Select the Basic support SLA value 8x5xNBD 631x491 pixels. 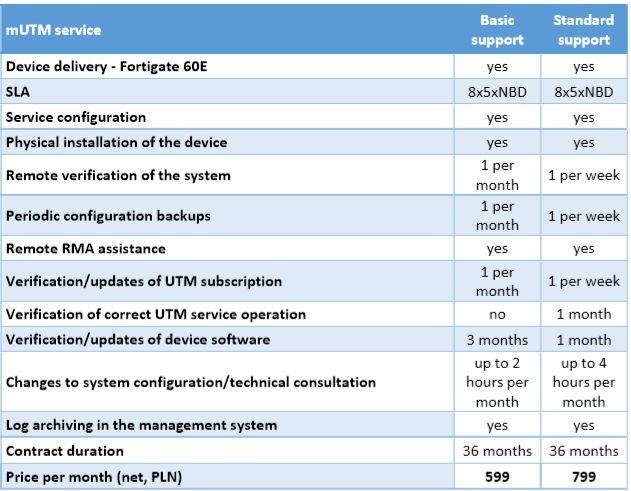[497, 92]
